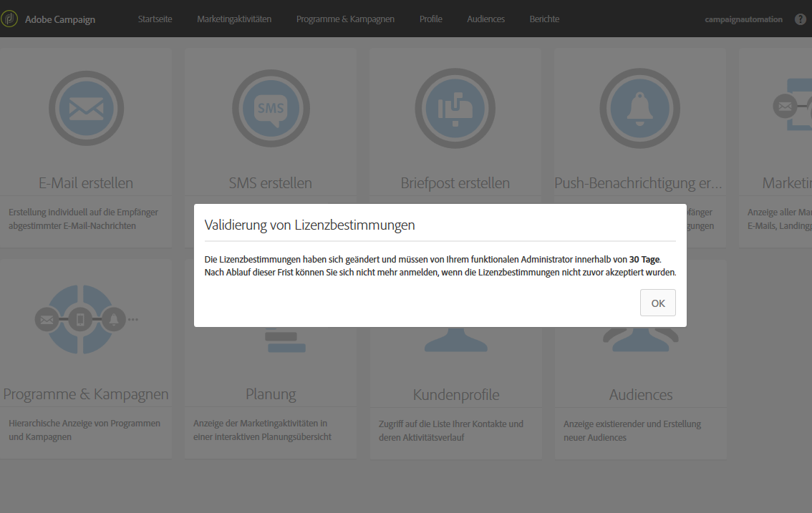Click the E-Mail erstellen envelope icon

pos(87,108)
